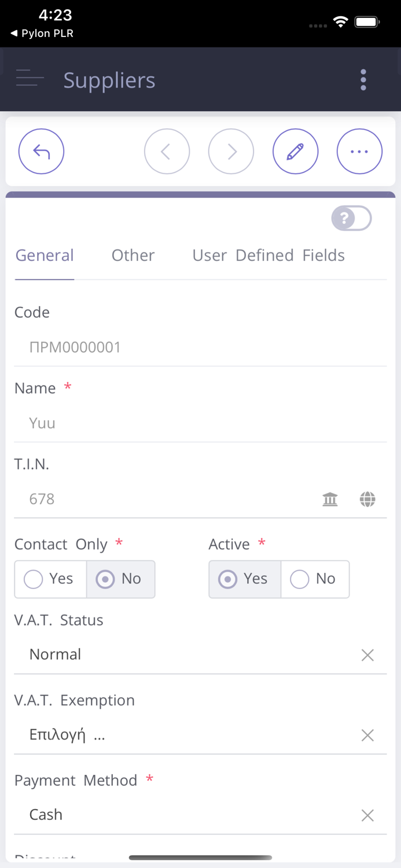
Task: Return to Pylon PLR app
Action: click(42, 34)
